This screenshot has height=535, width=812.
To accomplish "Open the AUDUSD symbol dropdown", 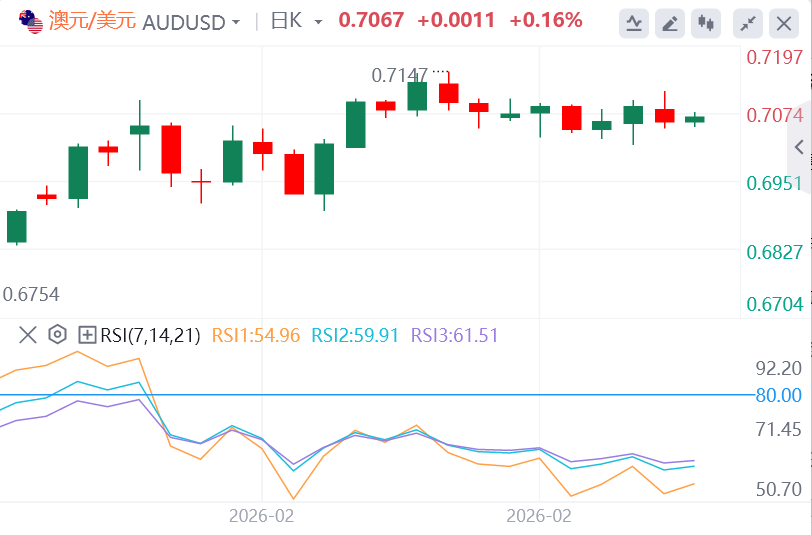I will tap(191, 22).
